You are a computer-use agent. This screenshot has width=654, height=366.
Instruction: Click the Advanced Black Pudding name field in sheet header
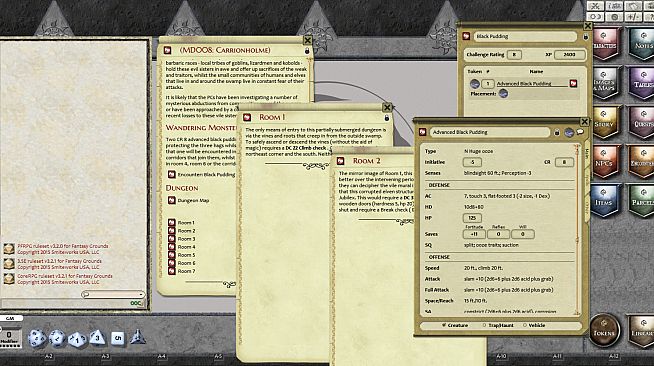489,132
